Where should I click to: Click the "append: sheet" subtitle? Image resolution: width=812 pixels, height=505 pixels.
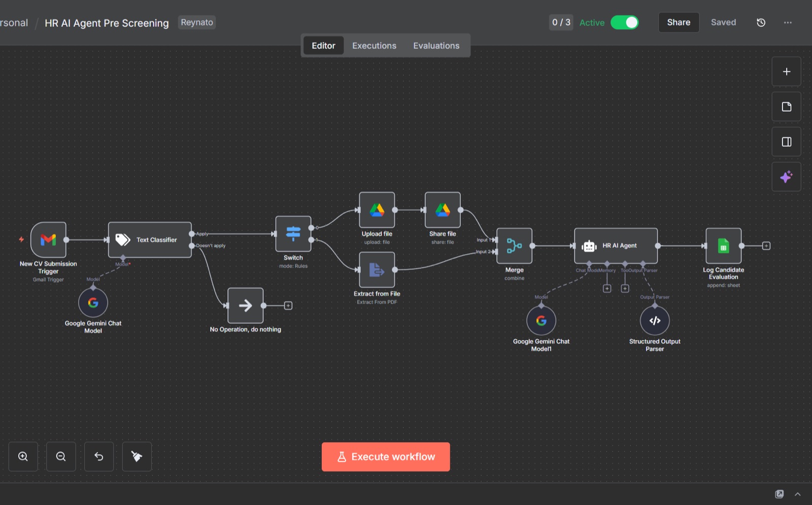[x=724, y=285]
